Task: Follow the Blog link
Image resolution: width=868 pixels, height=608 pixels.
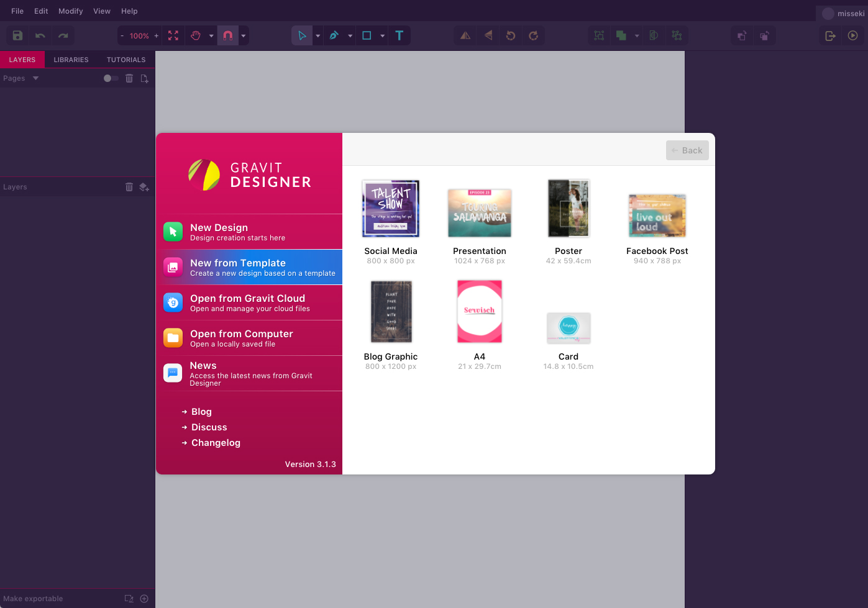Action: [201, 412]
